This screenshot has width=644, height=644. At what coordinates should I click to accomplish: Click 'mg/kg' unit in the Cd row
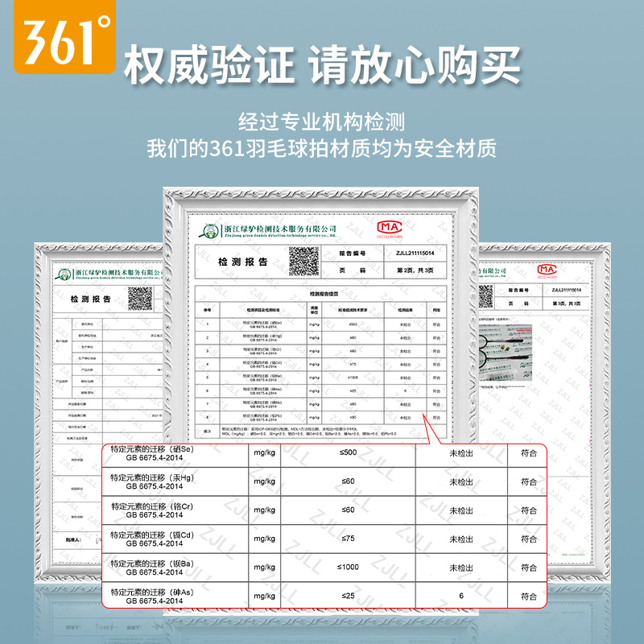pyautogui.click(x=265, y=539)
